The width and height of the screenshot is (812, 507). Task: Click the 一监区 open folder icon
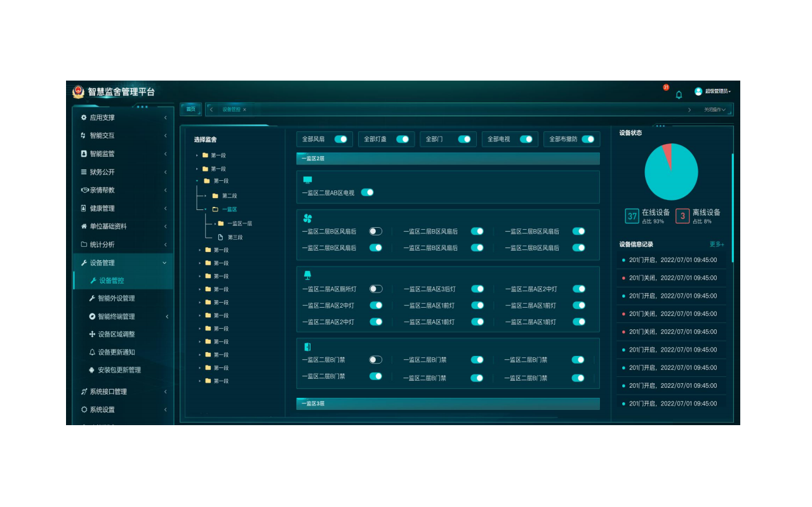click(x=215, y=209)
